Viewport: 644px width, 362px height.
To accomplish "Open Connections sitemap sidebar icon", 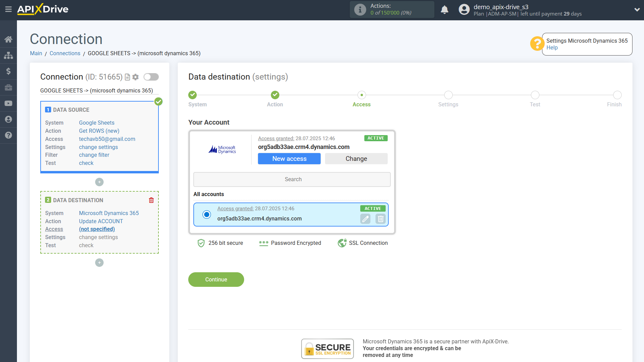I will pyautogui.click(x=8, y=55).
